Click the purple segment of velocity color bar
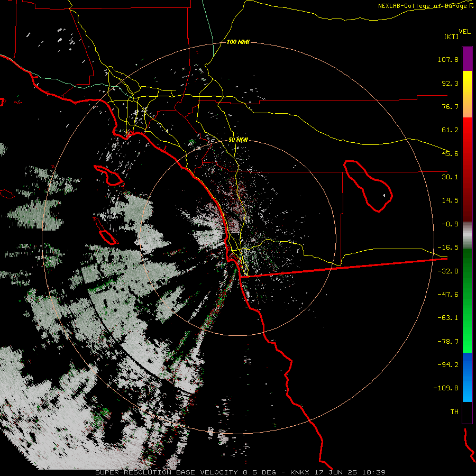The image size is (476, 476). tap(467, 59)
